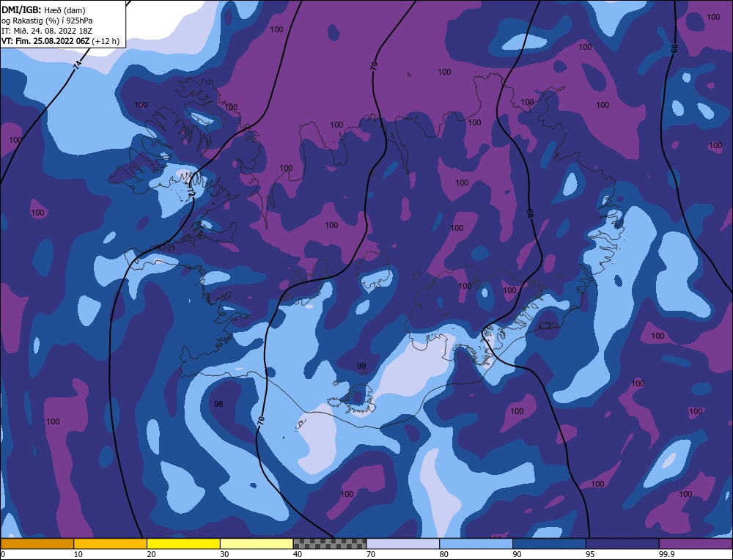Click the pale yellow 30-40 legend swatch
This screenshot has height=560, width=733.
click(x=257, y=544)
